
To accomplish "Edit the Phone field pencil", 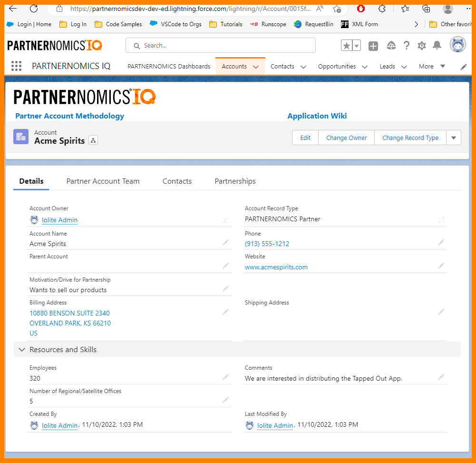I will tap(441, 242).
